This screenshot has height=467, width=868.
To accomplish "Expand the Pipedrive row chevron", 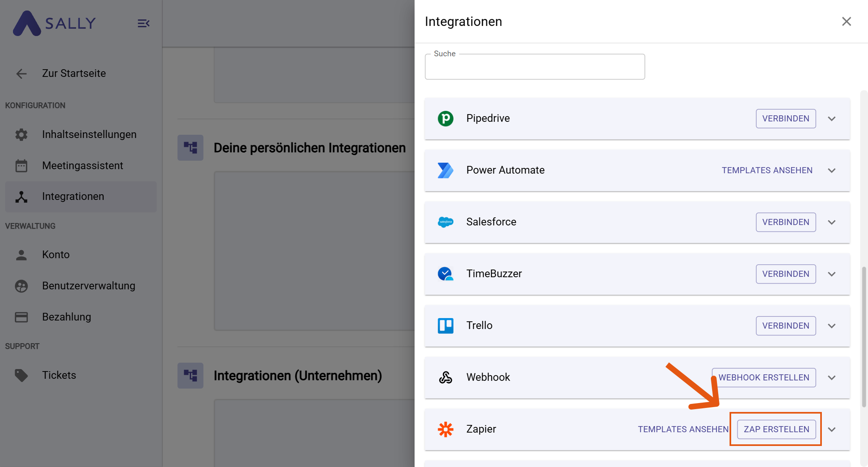I will pyautogui.click(x=832, y=119).
